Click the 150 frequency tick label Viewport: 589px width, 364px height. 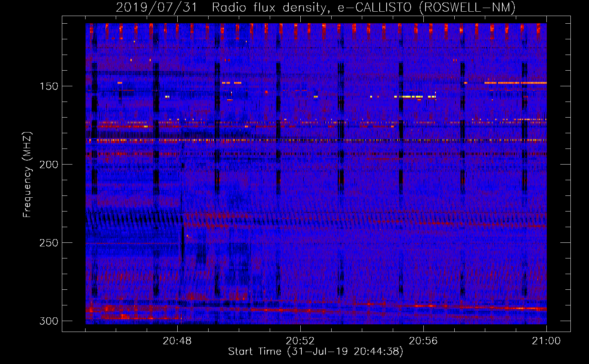click(x=49, y=86)
